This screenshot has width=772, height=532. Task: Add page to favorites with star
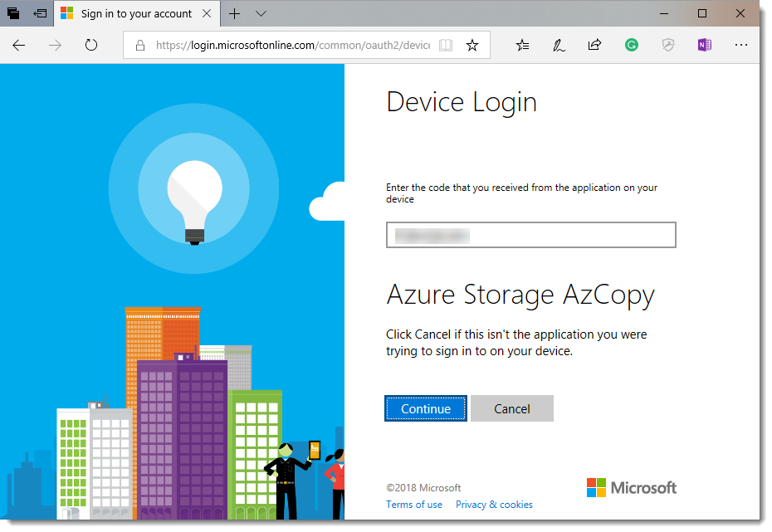472,46
